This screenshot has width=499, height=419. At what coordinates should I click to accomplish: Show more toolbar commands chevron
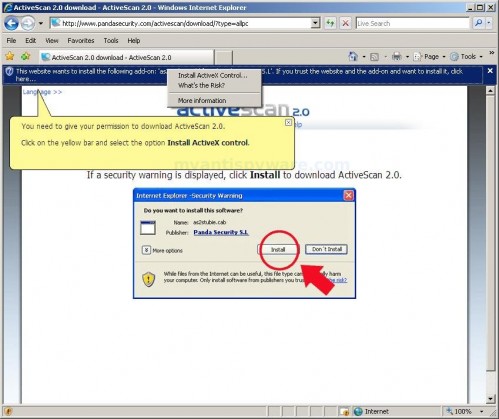492,53
